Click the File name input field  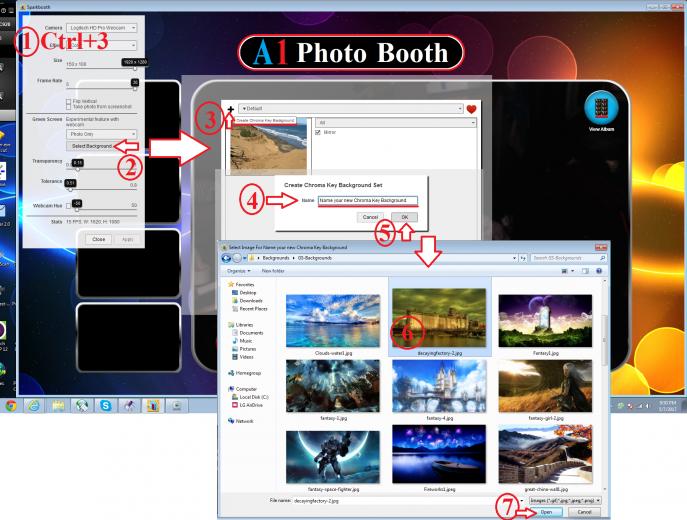406,500
